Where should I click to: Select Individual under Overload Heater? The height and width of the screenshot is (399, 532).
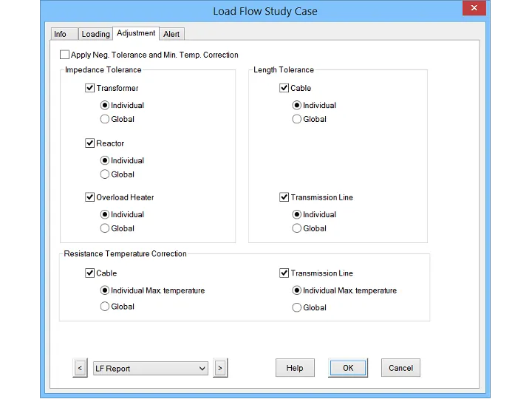coord(105,214)
